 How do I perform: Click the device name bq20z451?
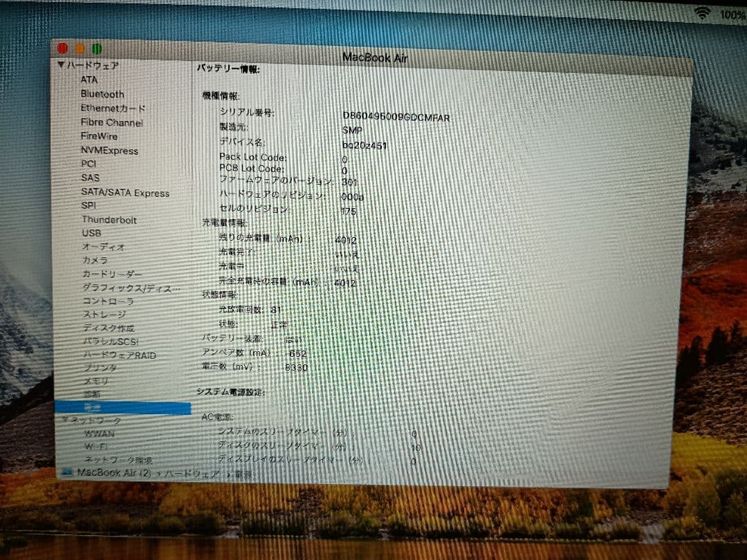click(365, 145)
